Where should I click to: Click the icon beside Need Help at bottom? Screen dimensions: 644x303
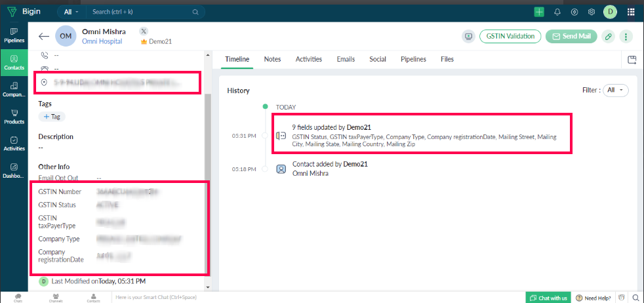[622, 298]
